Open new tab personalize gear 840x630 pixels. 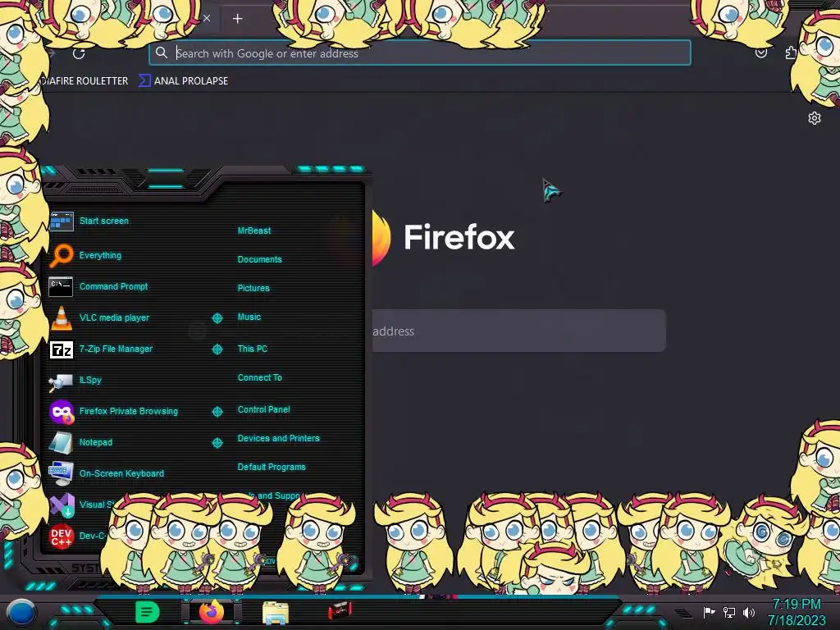(x=815, y=118)
